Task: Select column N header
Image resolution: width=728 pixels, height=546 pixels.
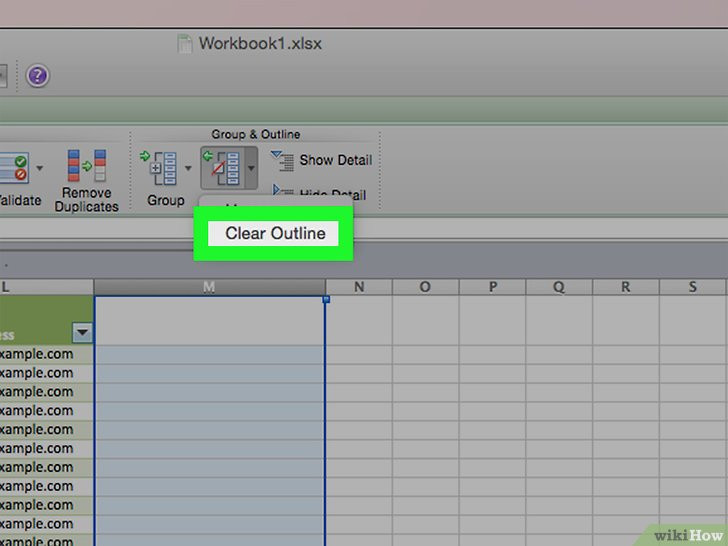Action: (359, 287)
